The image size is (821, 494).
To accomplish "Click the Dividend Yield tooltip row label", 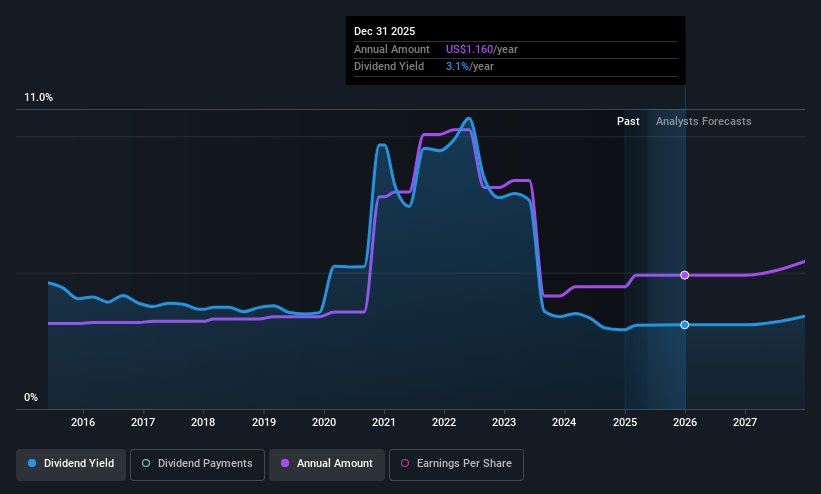I will (389, 67).
